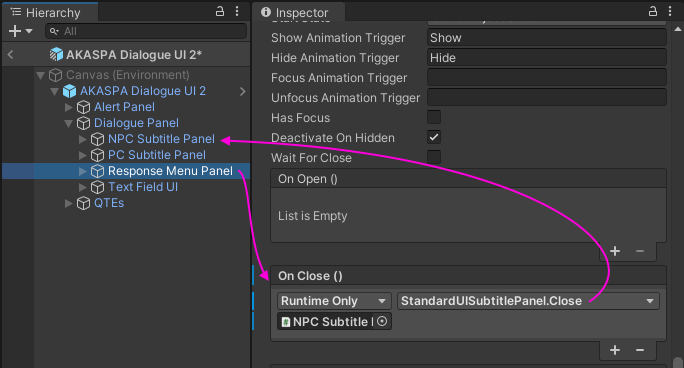Add a new On Close event entry
This screenshot has height=368, width=684.
pos(615,350)
